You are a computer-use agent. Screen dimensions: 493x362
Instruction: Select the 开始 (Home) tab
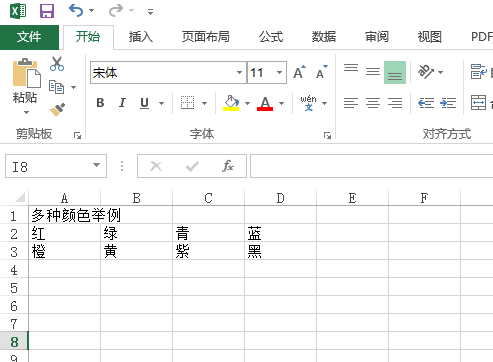[x=88, y=37]
